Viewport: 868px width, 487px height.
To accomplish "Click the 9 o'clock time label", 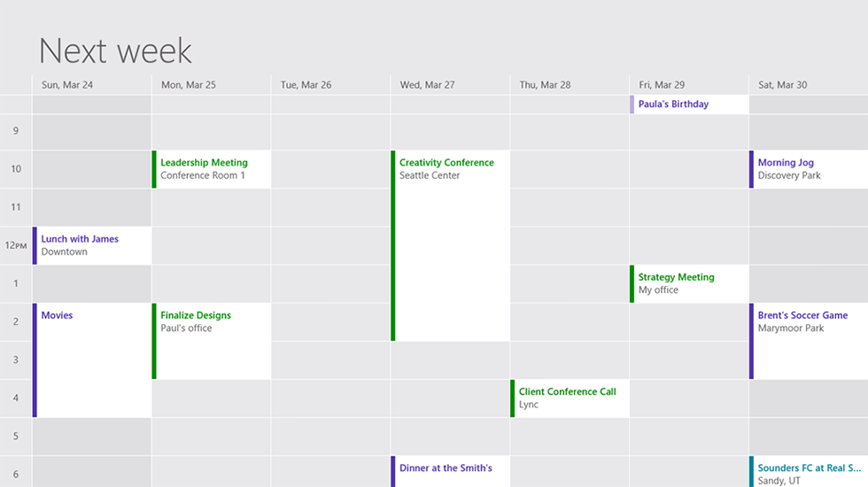I will [x=16, y=131].
